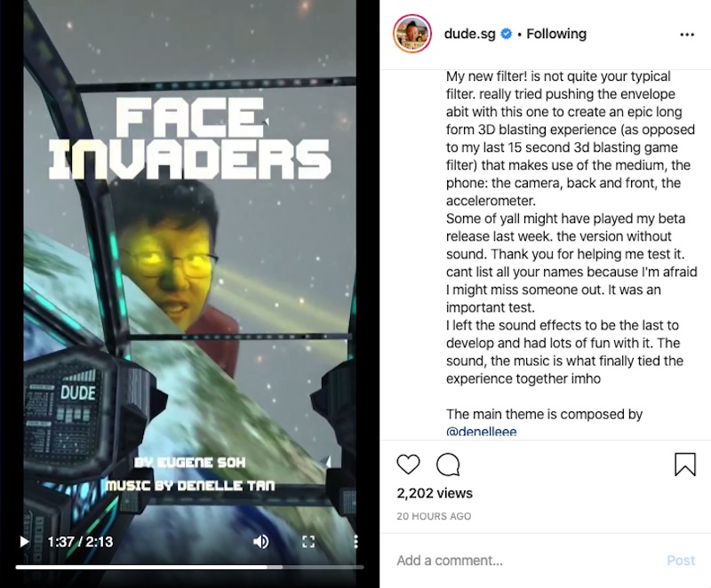Open the 20 hours ago timestamp

434,516
